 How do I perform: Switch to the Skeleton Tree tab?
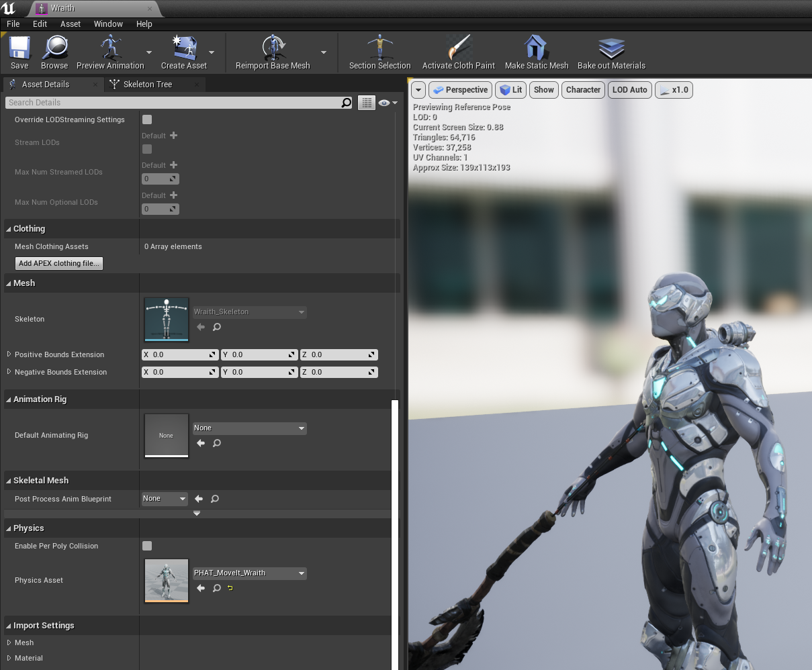click(x=148, y=85)
